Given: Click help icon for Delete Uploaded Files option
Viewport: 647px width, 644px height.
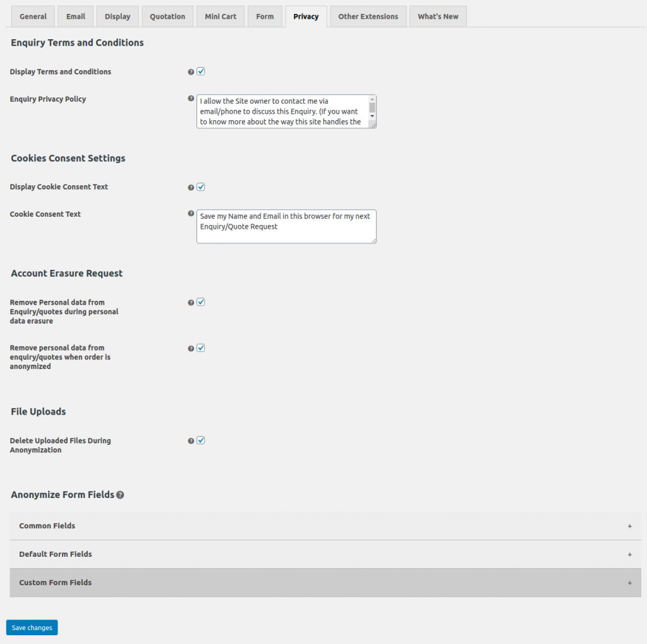Looking at the screenshot, I should [191, 441].
